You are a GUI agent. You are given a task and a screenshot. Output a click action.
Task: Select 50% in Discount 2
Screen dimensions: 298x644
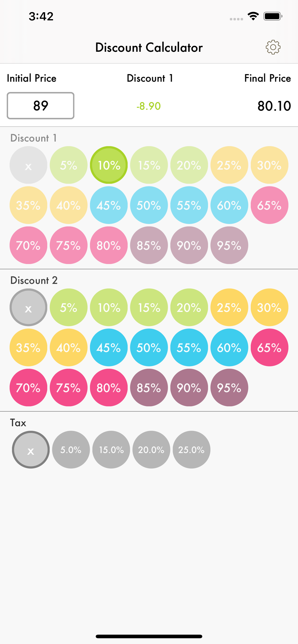pos(149,348)
